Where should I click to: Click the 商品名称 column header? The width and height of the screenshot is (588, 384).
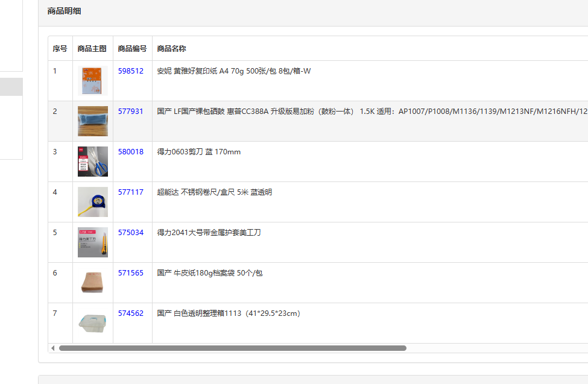[x=171, y=49]
